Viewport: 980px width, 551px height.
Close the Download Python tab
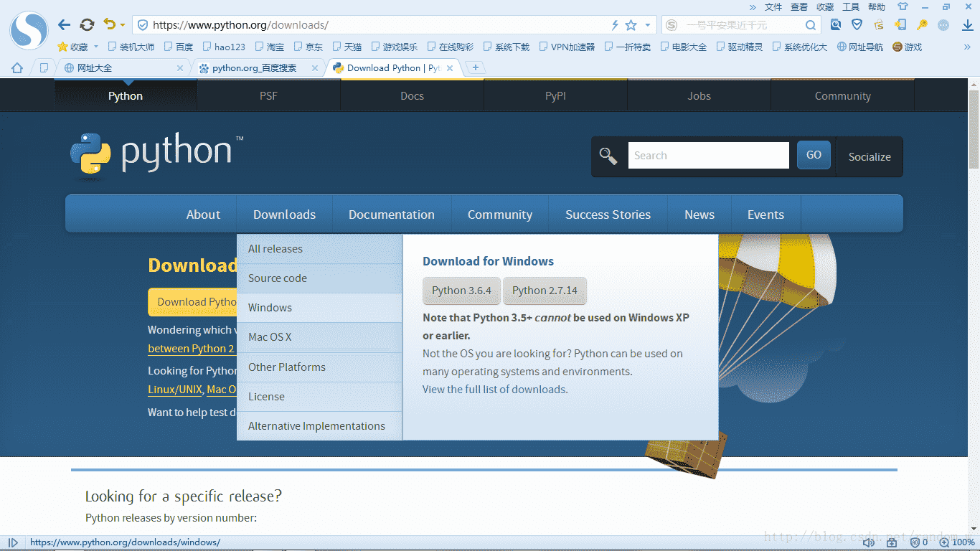coord(450,68)
